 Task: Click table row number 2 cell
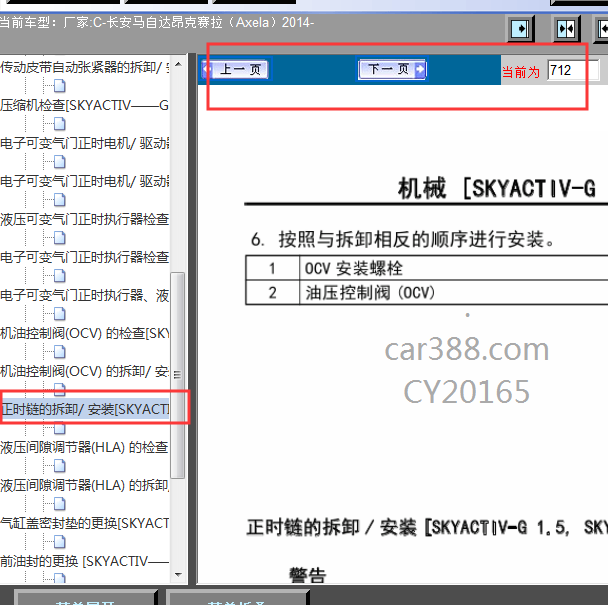click(x=272, y=292)
